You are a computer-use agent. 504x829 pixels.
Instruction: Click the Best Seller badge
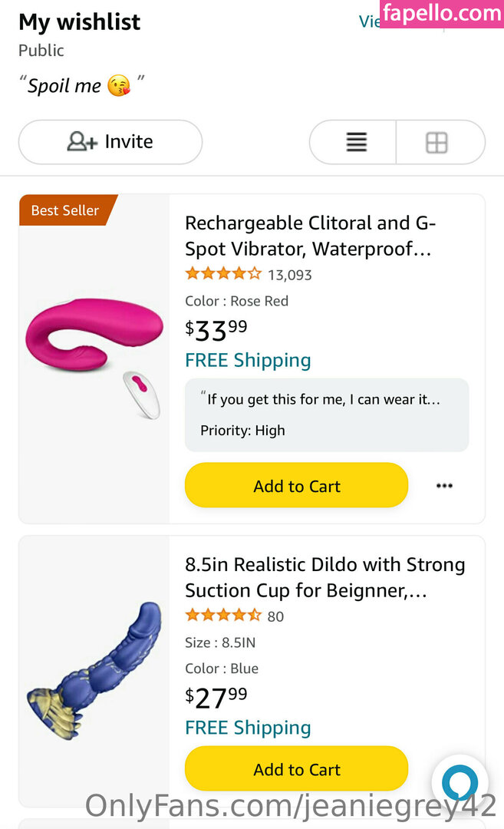[x=66, y=210]
